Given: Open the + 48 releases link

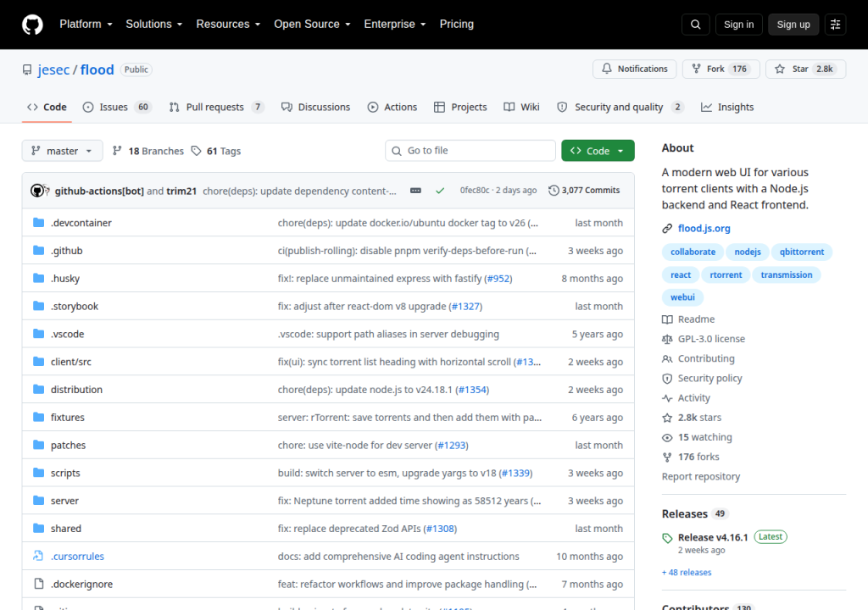Looking at the screenshot, I should 687,573.
